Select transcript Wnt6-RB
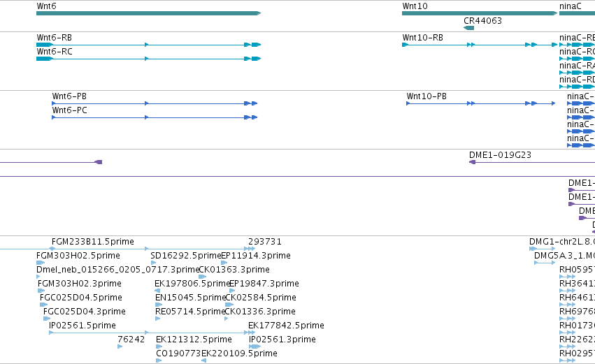This screenshot has width=595, height=364. (148, 45)
